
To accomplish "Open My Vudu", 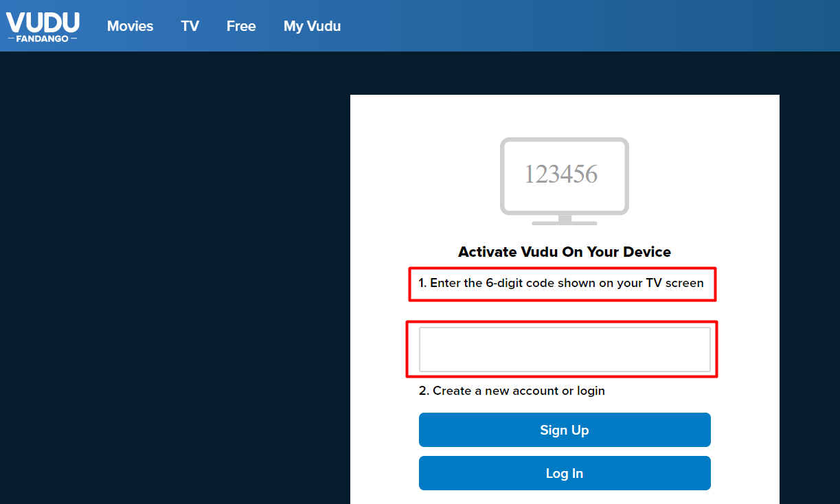I will [x=312, y=26].
